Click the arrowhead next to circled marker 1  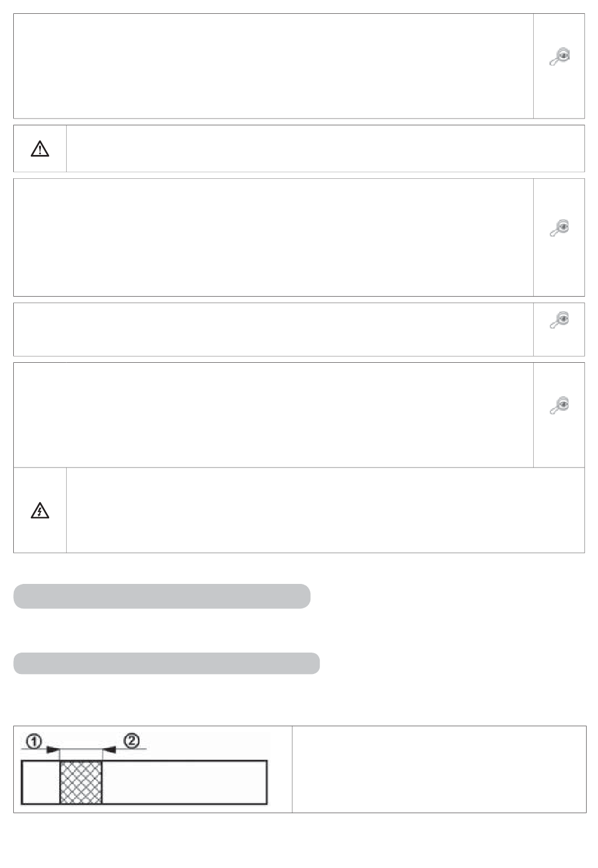tap(54, 750)
